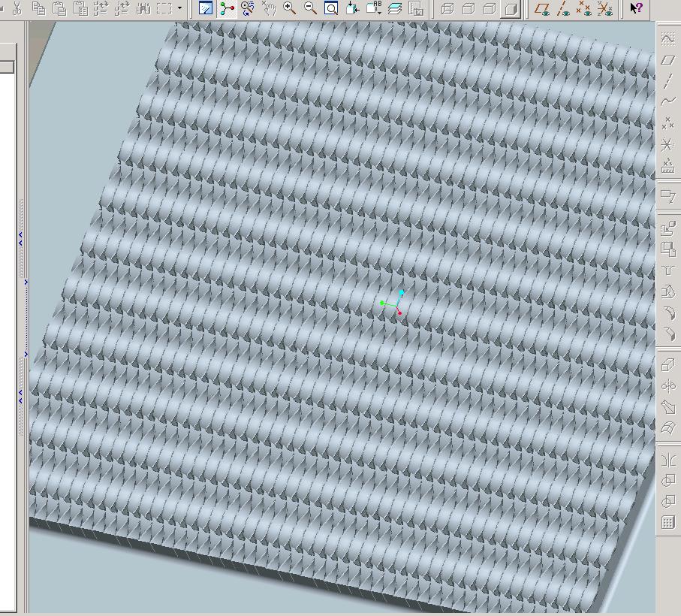Viewport: 681px width, 616px height.
Task: Click the Copy icon in toolbar
Action: pos(38,8)
